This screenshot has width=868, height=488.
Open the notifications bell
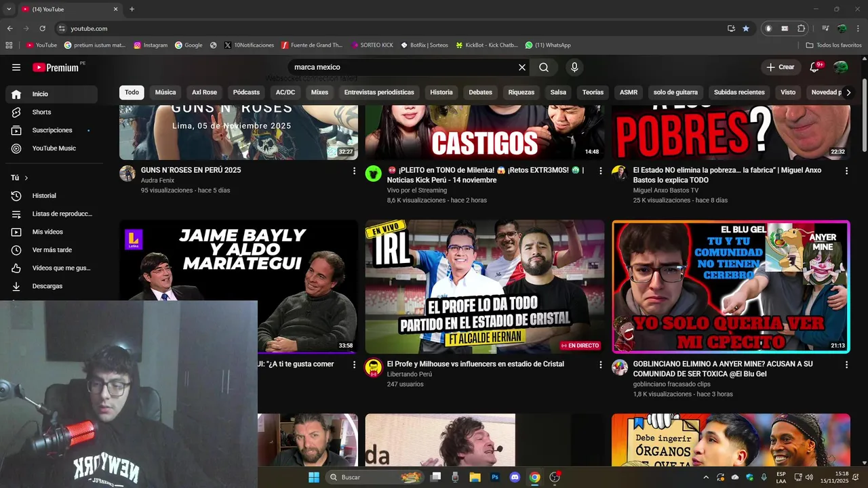point(816,67)
